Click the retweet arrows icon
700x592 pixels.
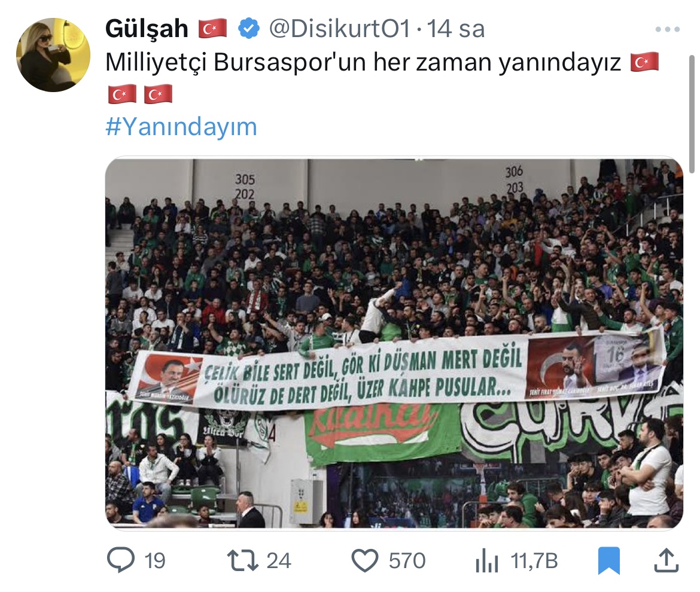coord(243,560)
